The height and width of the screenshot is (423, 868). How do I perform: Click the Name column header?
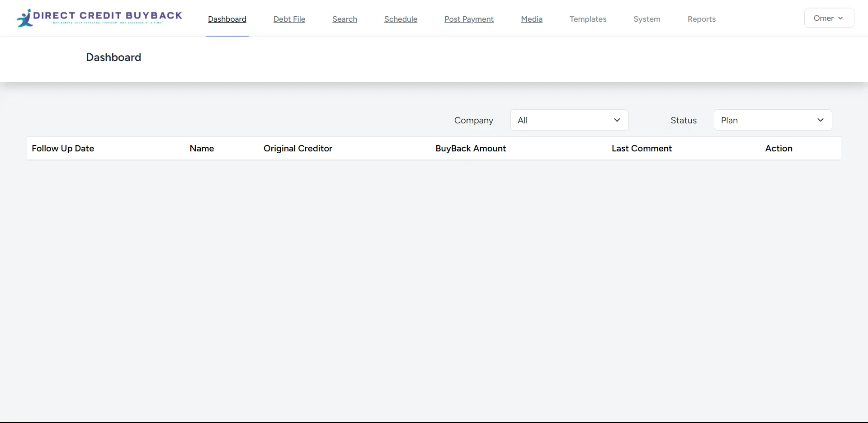point(202,148)
